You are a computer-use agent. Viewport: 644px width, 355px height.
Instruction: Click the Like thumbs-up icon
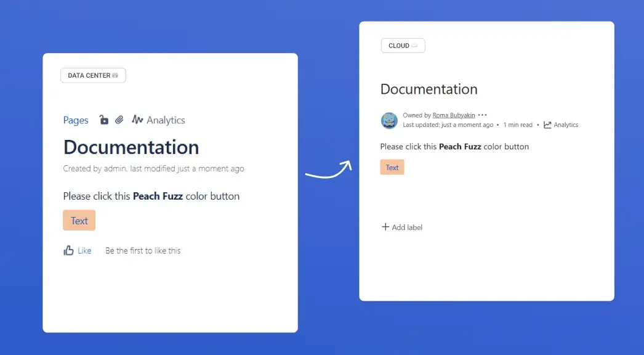(68, 250)
